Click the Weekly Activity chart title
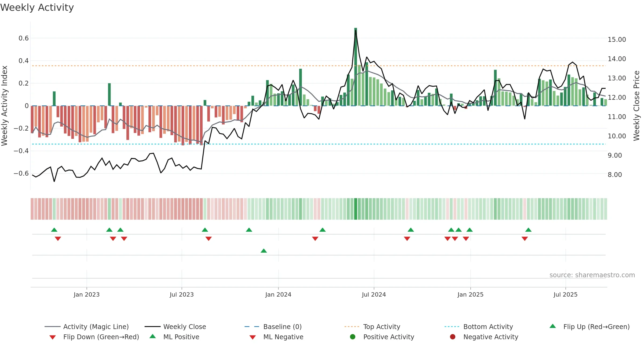Viewport: 644px width, 362px height. click(37, 8)
